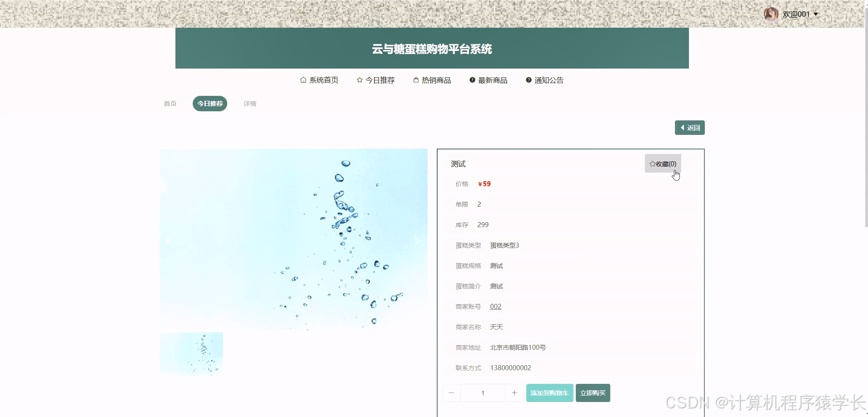Click the star icon inside the 收藏 button
This screenshot has width=868, height=417.
point(653,163)
